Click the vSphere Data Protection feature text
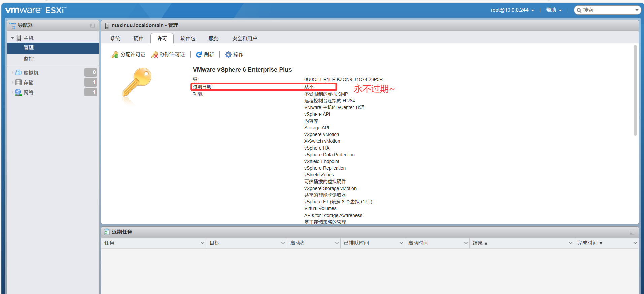Viewport: 644px width, 294px height. point(329,155)
